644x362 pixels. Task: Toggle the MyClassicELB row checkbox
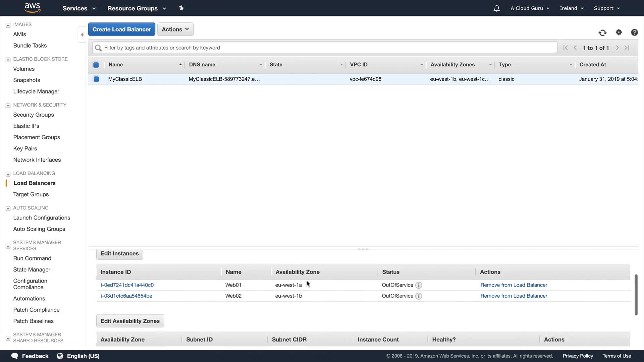(96, 79)
